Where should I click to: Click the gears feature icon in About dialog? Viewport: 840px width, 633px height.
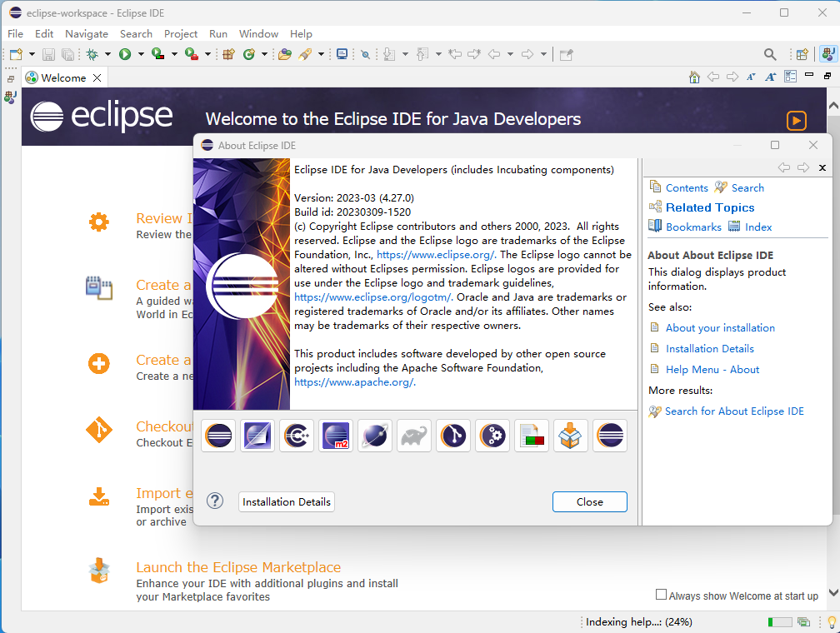pos(492,436)
